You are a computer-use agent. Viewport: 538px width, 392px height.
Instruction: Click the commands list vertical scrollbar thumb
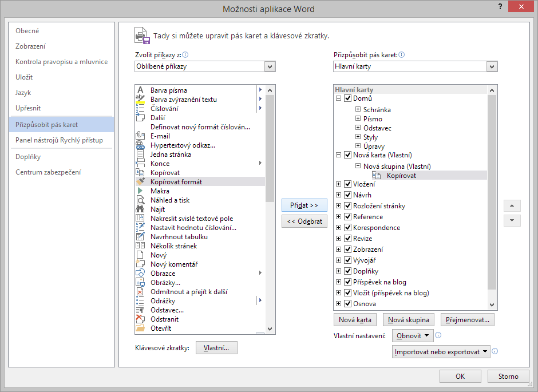tap(270, 148)
